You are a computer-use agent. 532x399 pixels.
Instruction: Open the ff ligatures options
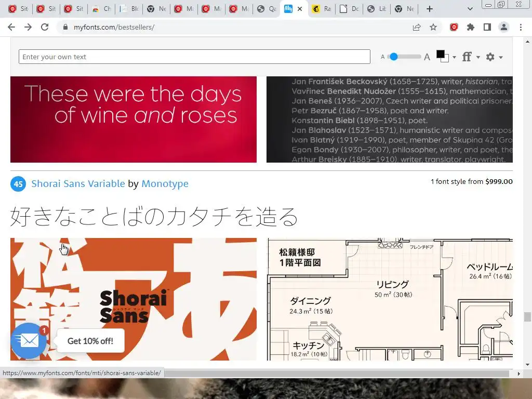(467, 57)
